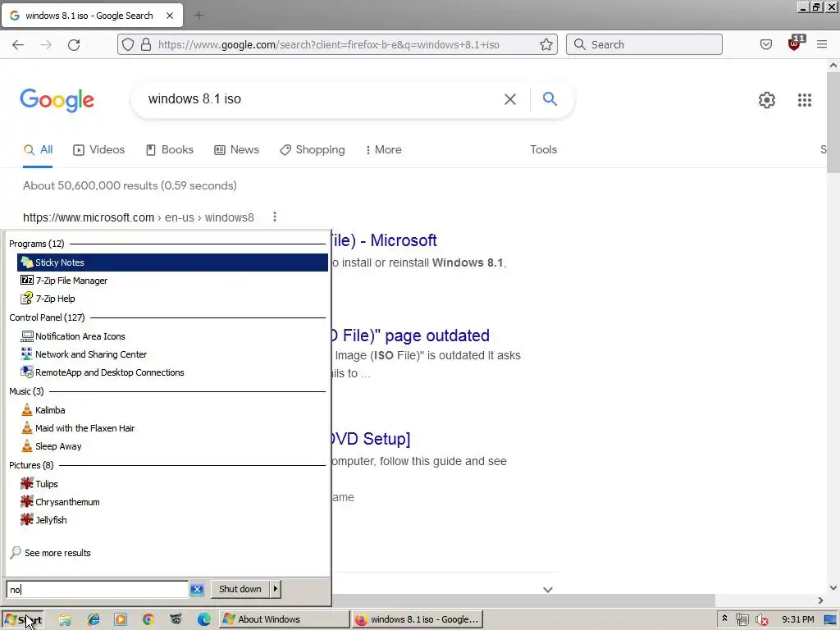Click the Start button
The height and width of the screenshot is (630, 840).
coord(22,620)
